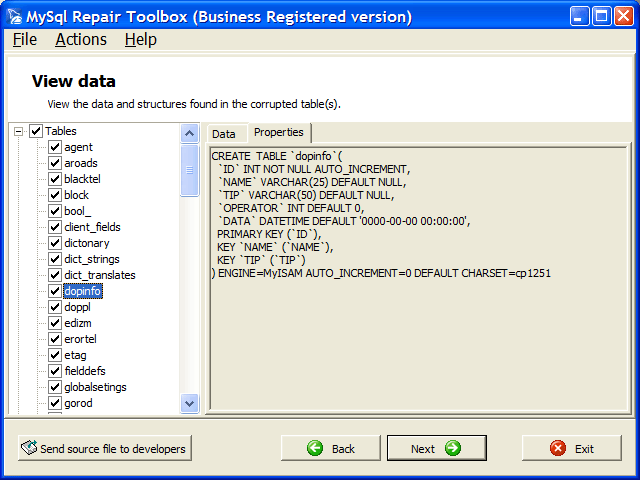Toggle the globalsetings checkbox
This screenshot has height=480, width=640.
pos(55,387)
